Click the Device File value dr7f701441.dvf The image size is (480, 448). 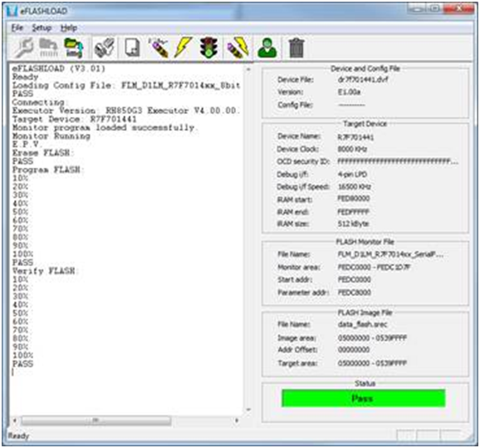click(363, 80)
